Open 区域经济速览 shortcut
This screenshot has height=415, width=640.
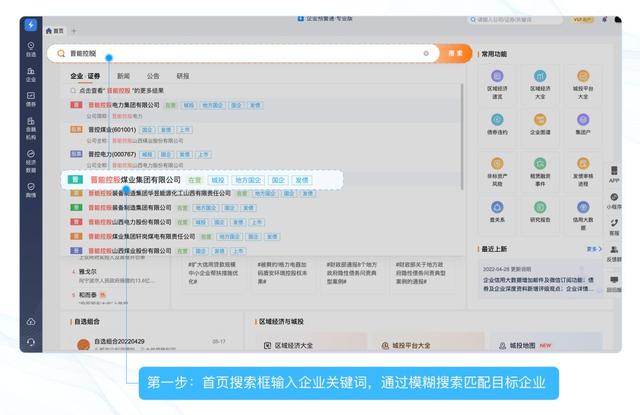(497, 84)
